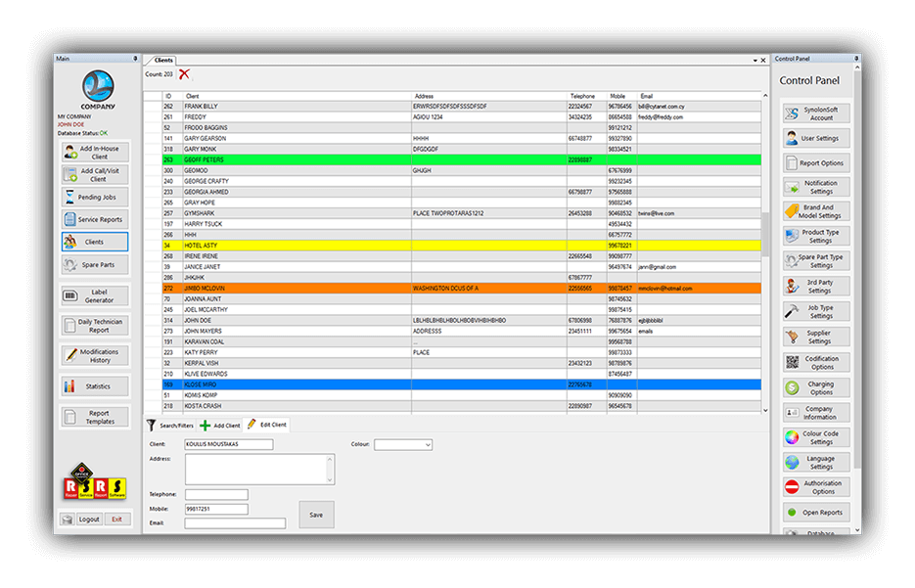Open Charging Options
The width and height of the screenshot is (915, 588).
pyautogui.click(x=817, y=386)
